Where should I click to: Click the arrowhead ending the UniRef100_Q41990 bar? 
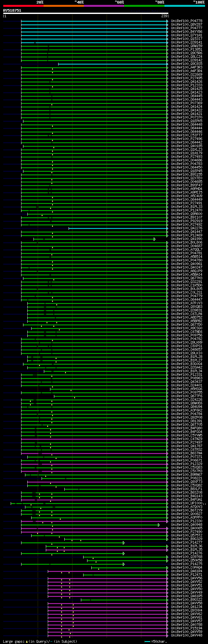tap(155, 239)
